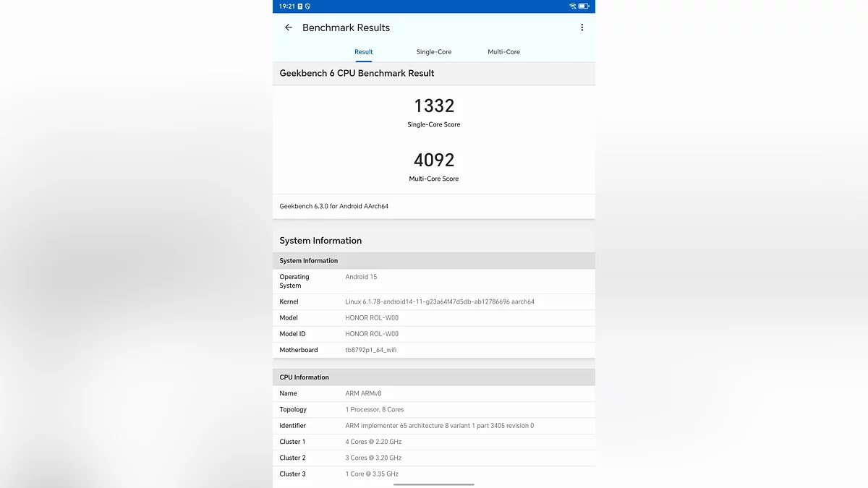Tap the CPU Information table header
868x488 pixels.
point(434,377)
